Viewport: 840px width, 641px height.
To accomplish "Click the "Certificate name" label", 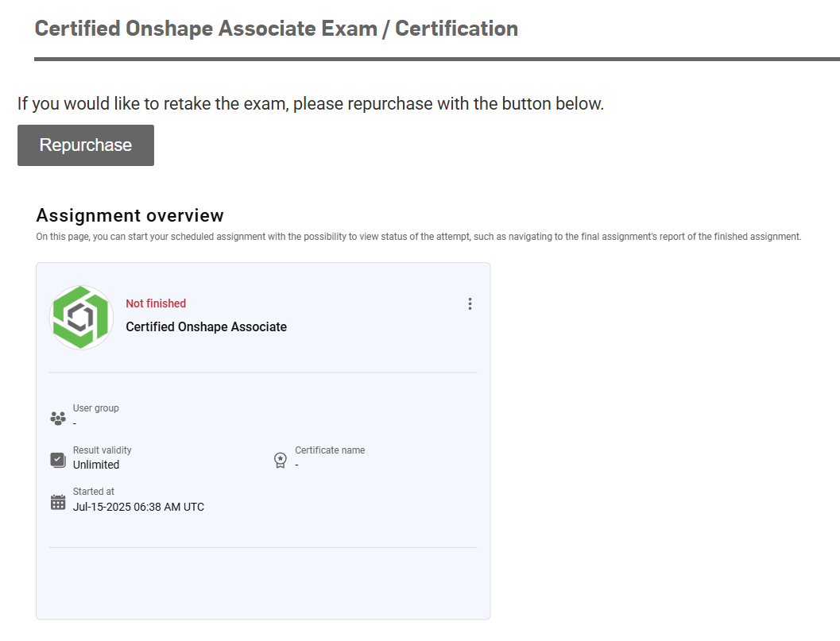I will tap(330, 450).
